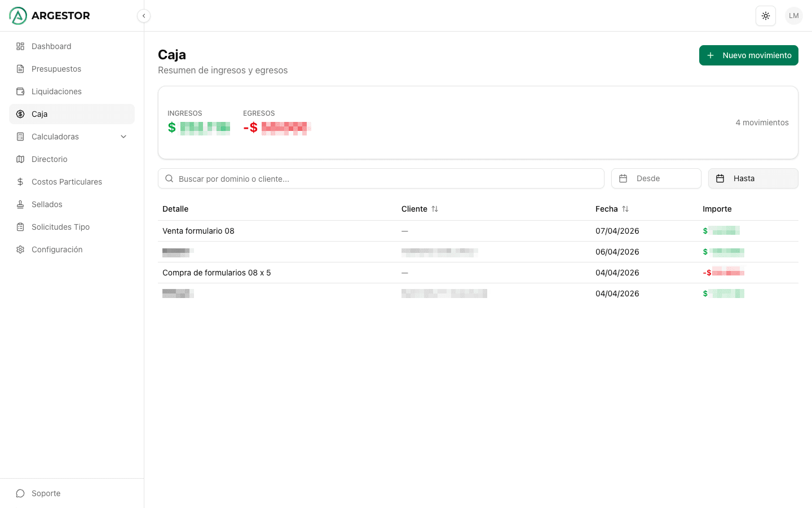812x508 pixels.
Task: Open the LM user avatar menu
Action: tap(793, 16)
